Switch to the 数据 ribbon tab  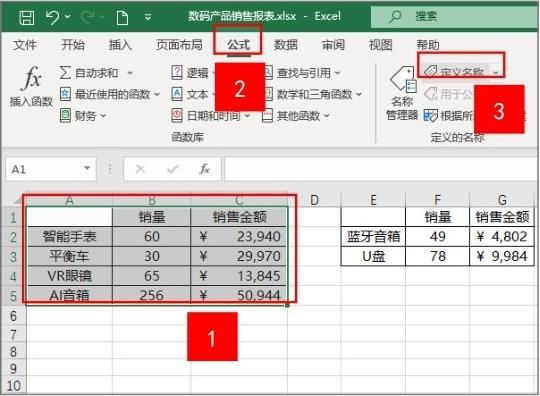coord(285,45)
